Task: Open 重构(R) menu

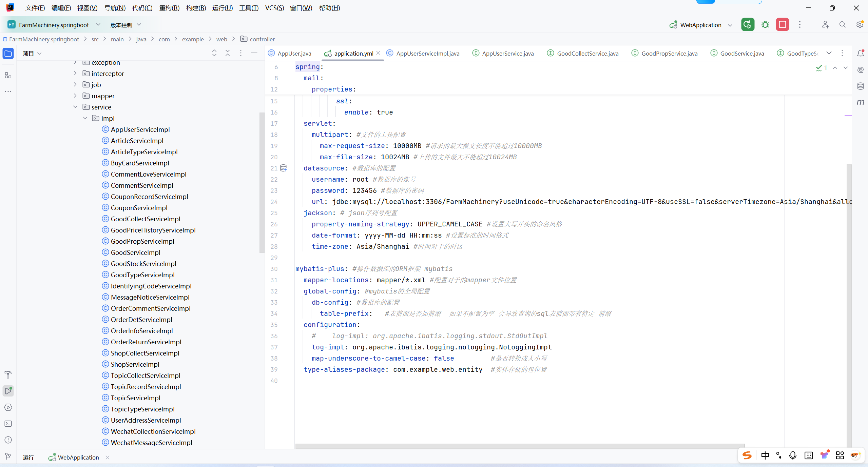Action: [169, 8]
